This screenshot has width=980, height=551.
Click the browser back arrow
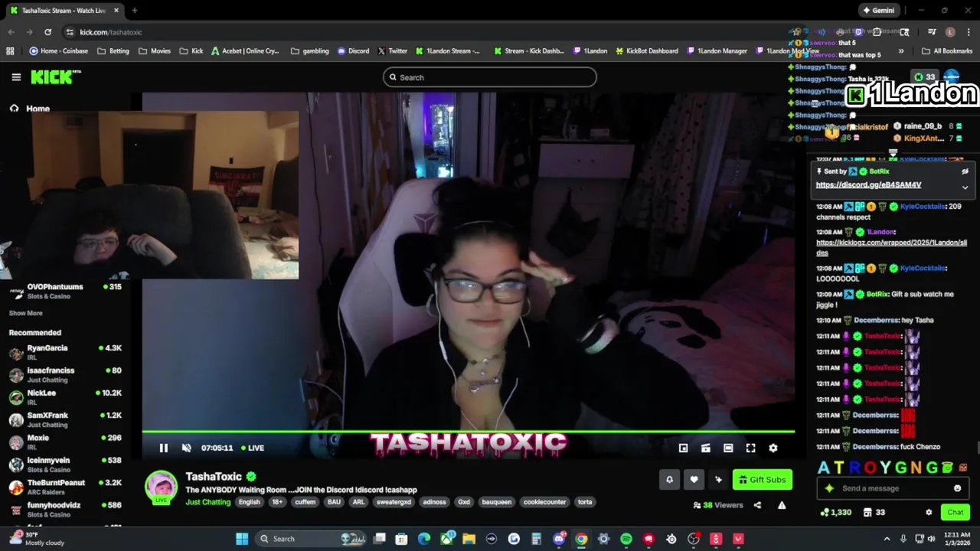[11, 32]
